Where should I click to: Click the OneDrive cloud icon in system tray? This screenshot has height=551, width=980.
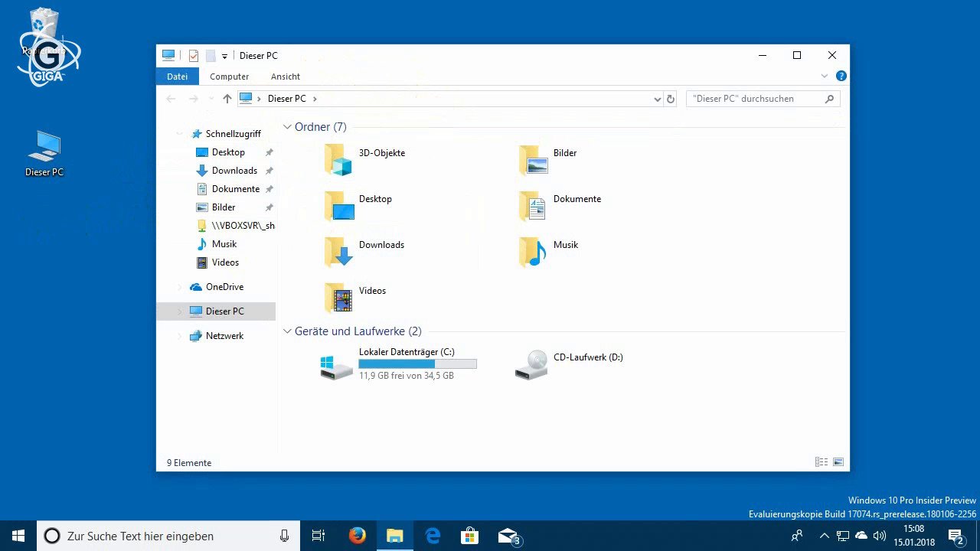tap(861, 536)
